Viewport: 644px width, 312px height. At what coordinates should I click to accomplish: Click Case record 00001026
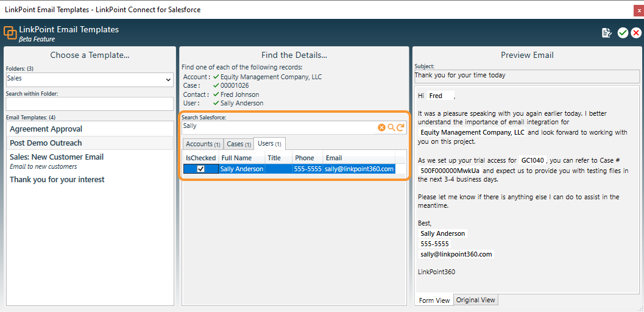[235, 85]
